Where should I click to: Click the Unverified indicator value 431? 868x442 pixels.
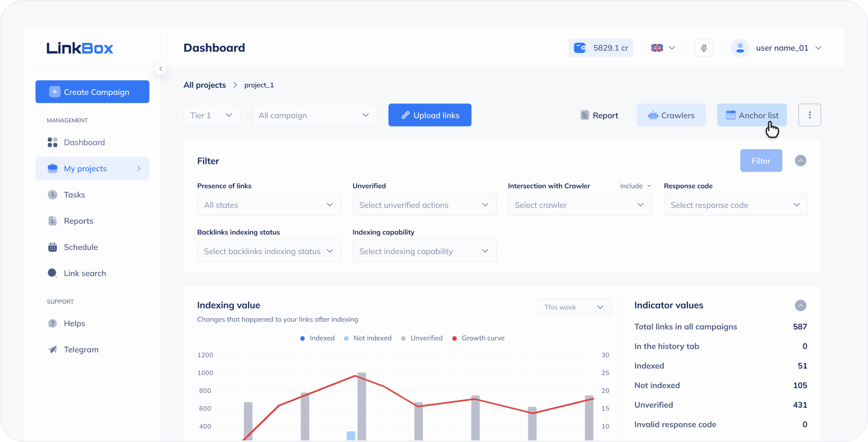pos(800,405)
